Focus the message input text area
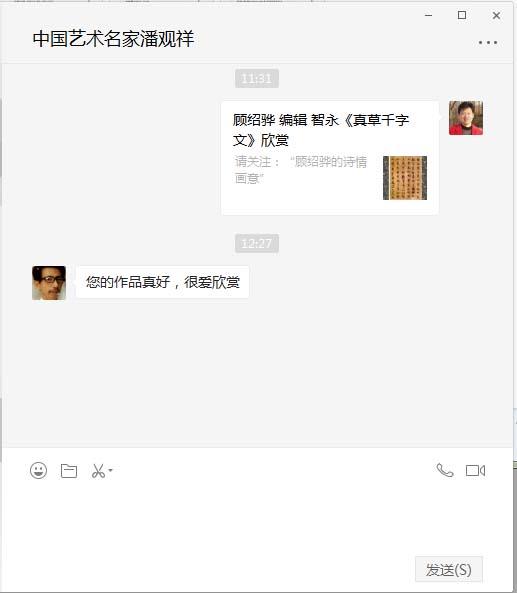Viewport: 517px width, 593px height. pyautogui.click(x=258, y=518)
